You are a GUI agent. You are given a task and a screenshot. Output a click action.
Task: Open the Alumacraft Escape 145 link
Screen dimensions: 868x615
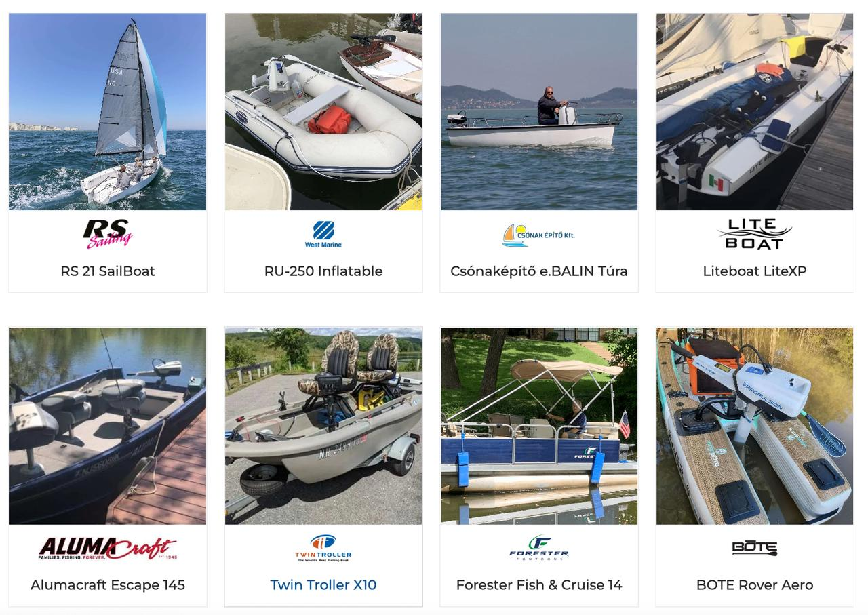(108, 585)
